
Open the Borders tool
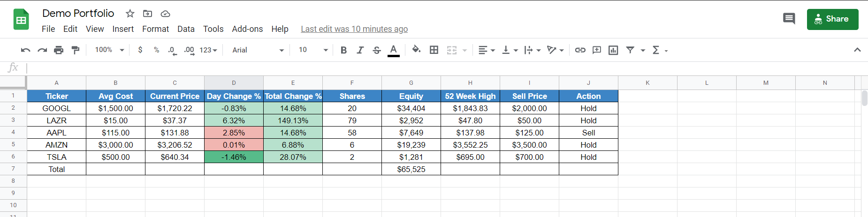tap(434, 50)
